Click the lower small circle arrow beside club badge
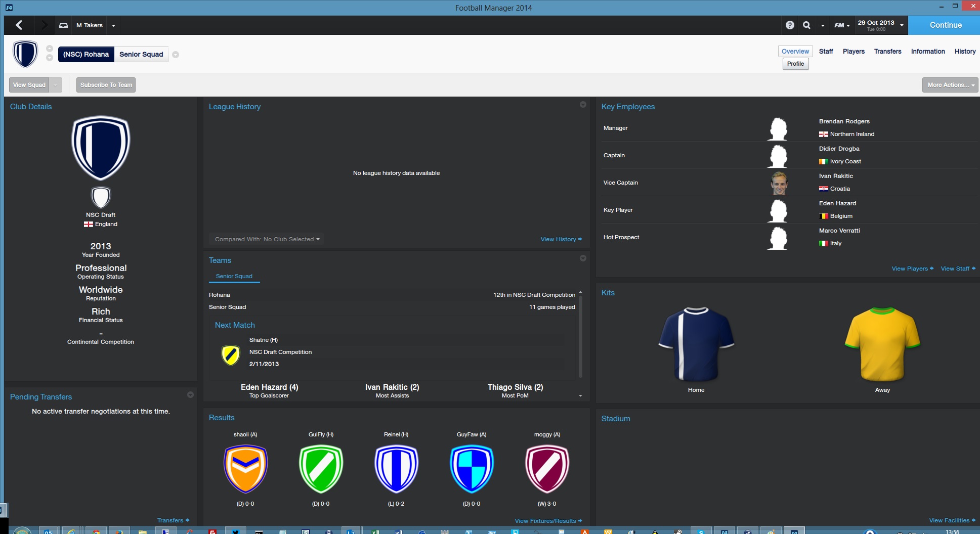 tap(50, 58)
